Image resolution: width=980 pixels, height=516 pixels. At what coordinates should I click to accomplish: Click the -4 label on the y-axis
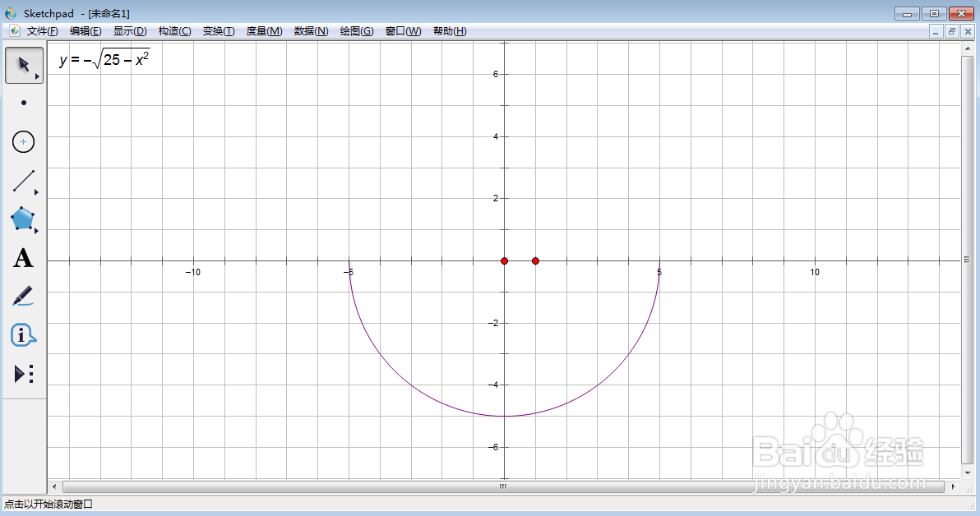tap(493, 385)
